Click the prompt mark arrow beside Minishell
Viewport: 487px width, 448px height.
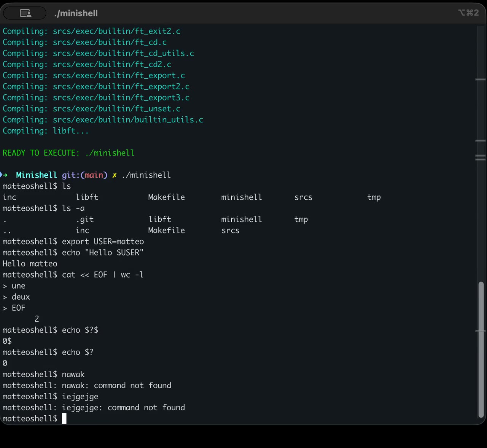tap(5, 175)
